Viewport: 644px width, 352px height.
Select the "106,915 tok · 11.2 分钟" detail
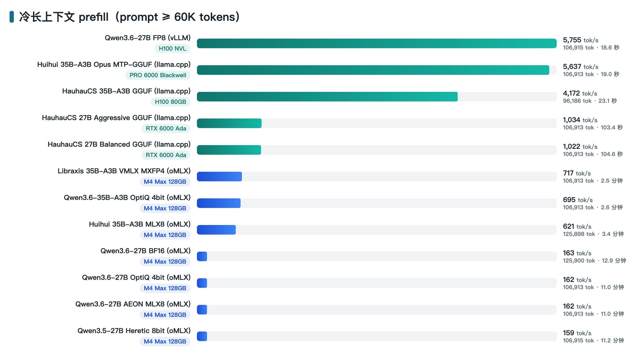point(593,341)
